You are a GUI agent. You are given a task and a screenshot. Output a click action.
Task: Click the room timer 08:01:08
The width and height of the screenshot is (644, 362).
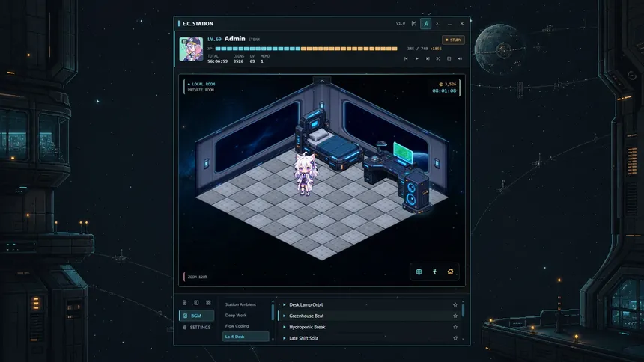coord(444,90)
